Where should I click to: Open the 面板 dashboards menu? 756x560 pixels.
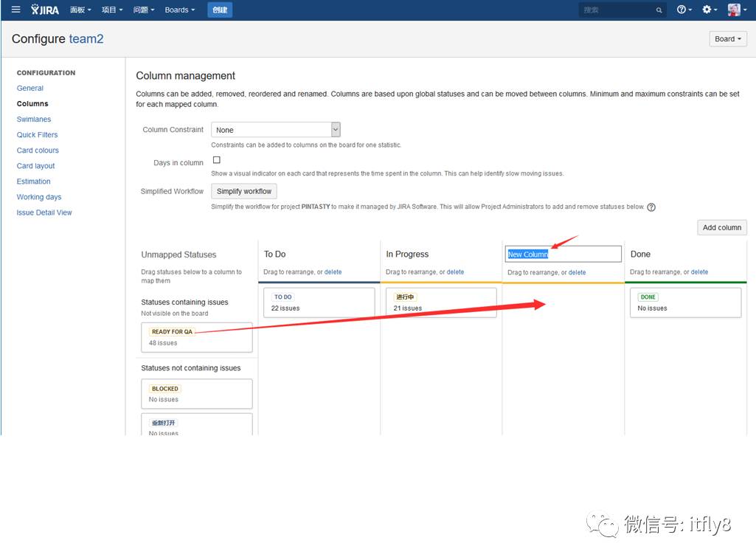coord(80,10)
